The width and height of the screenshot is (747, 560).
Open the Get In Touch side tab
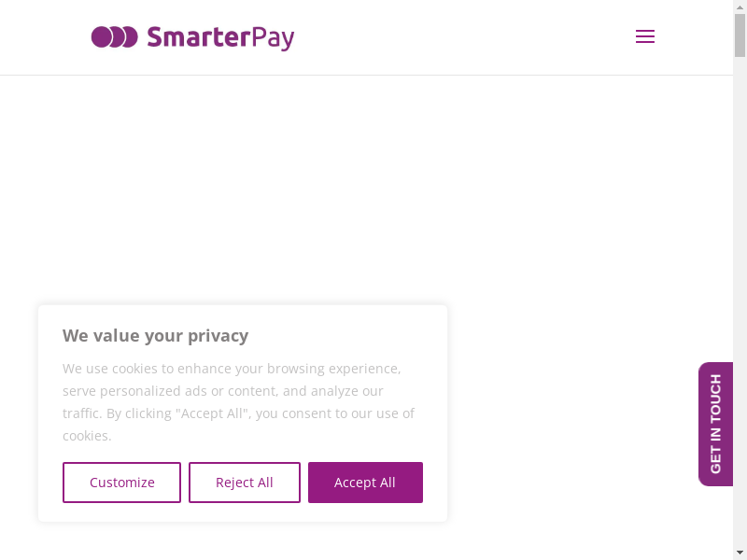pyautogui.click(x=715, y=424)
